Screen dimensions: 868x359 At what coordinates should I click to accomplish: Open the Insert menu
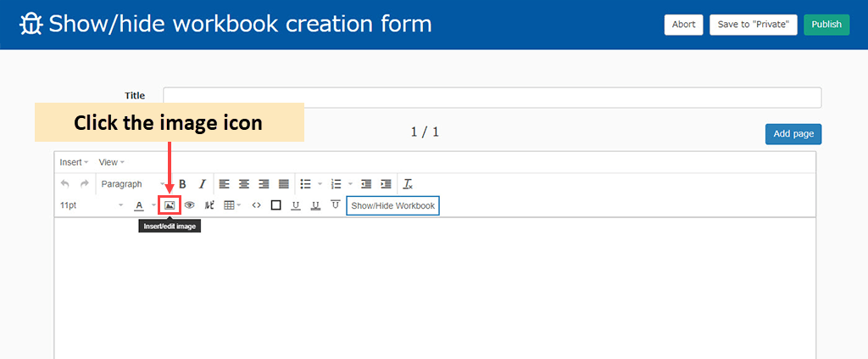(x=74, y=162)
